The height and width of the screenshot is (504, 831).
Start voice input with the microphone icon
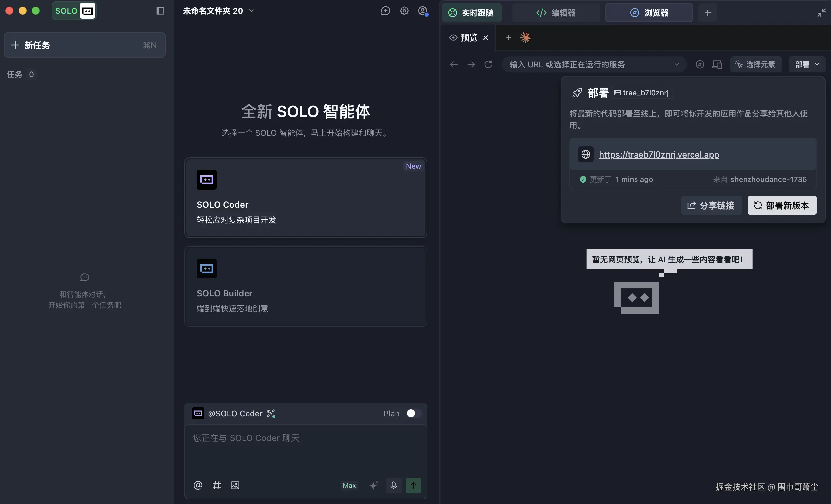click(393, 485)
